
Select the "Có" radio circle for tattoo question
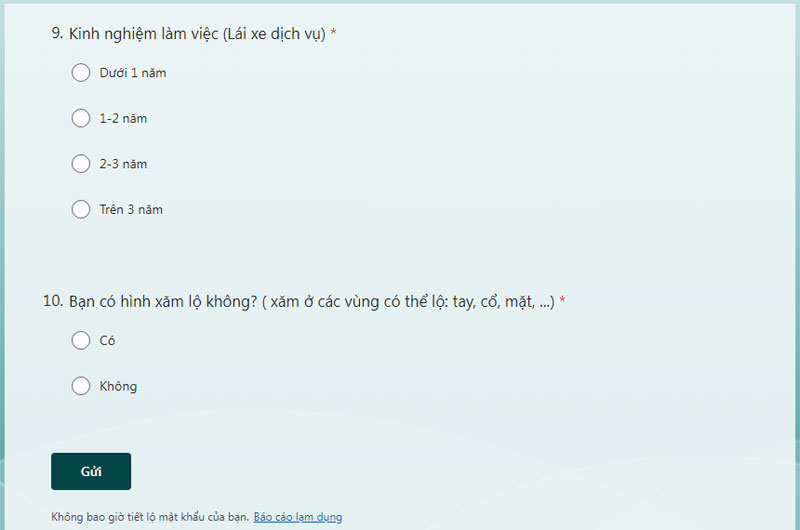(81, 340)
